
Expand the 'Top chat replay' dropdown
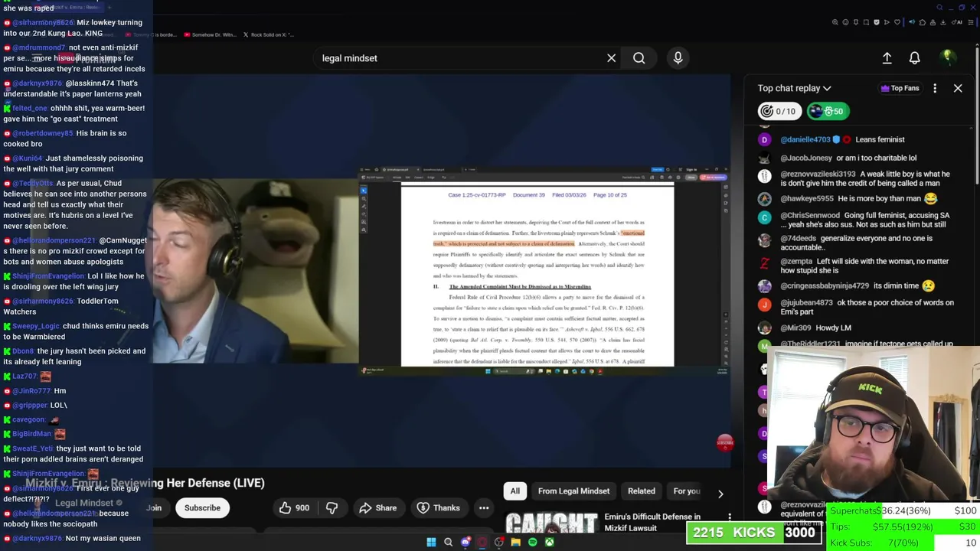tap(794, 88)
